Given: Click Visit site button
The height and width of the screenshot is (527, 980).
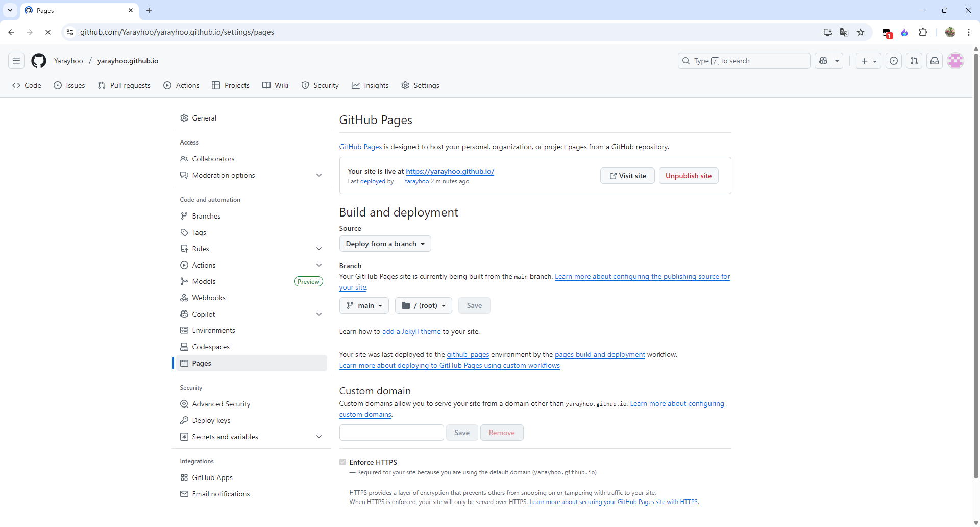Looking at the screenshot, I should point(627,176).
